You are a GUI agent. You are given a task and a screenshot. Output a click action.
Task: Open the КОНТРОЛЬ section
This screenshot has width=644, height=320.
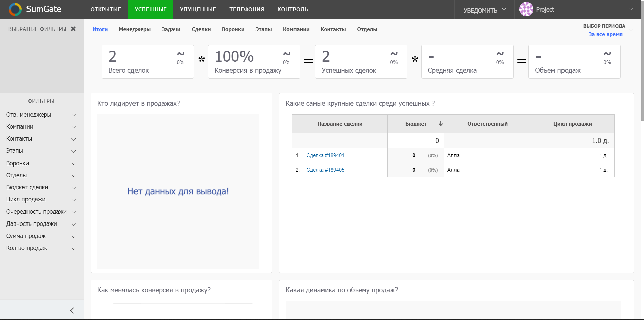pyautogui.click(x=292, y=9)
